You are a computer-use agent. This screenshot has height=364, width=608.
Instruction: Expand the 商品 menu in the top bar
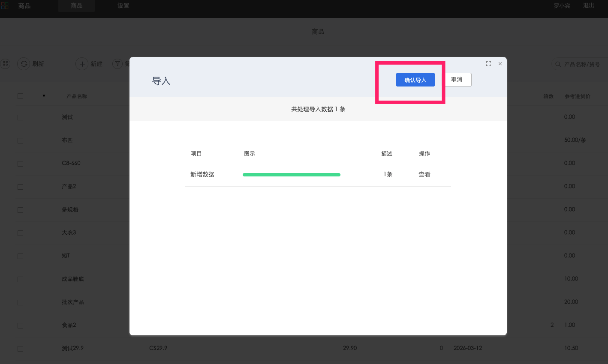point(24,6)
